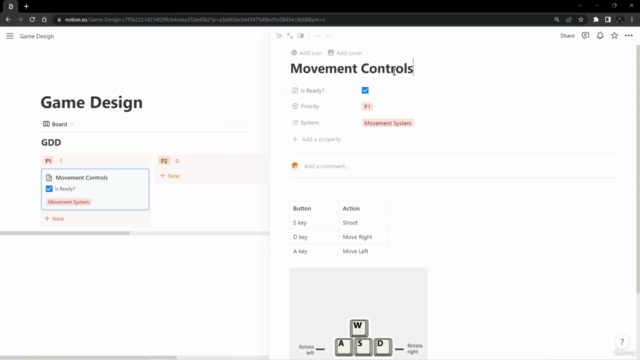Click Movement System tag on board card
This screenshot has height=360, width=640.
68,202
